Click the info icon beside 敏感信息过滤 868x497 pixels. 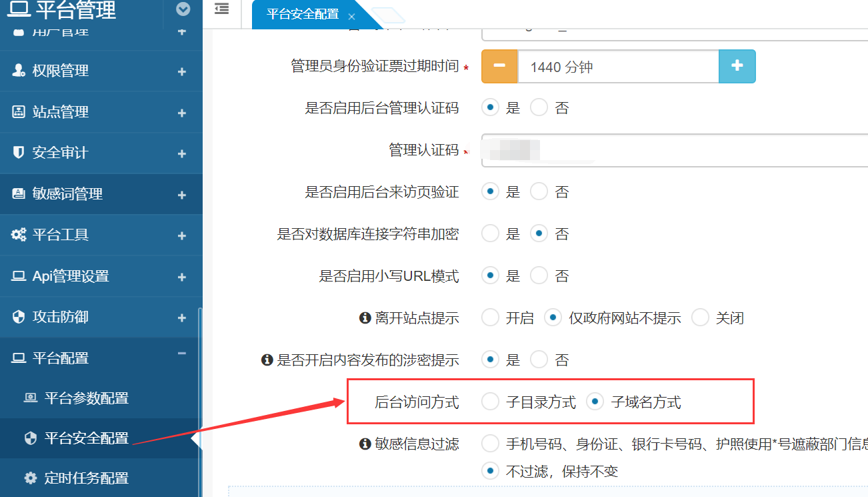pyautogui.click(x=365, y=444)
